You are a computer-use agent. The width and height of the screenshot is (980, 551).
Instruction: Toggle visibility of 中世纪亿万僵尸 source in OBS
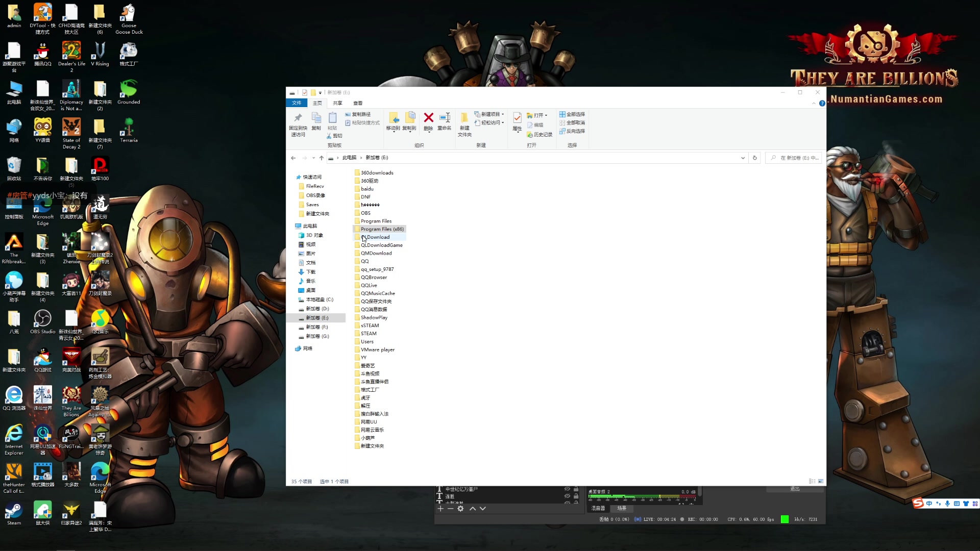click(567, 489)
